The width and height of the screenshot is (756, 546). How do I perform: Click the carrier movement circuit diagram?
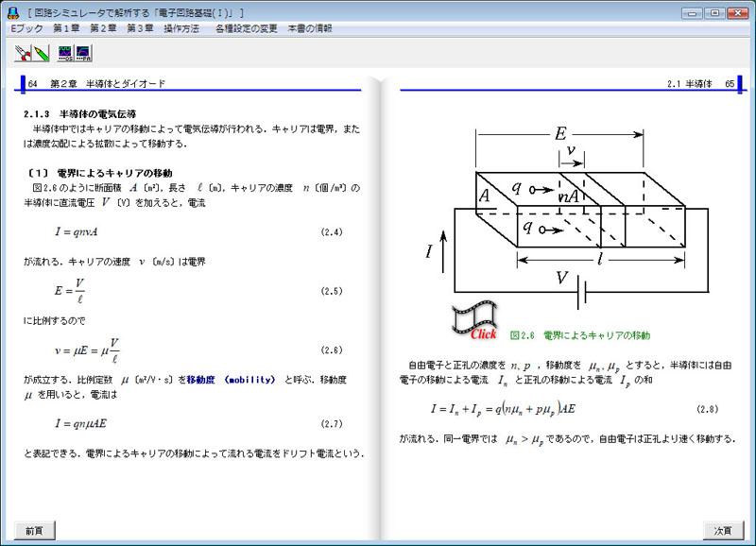point(567,216)
